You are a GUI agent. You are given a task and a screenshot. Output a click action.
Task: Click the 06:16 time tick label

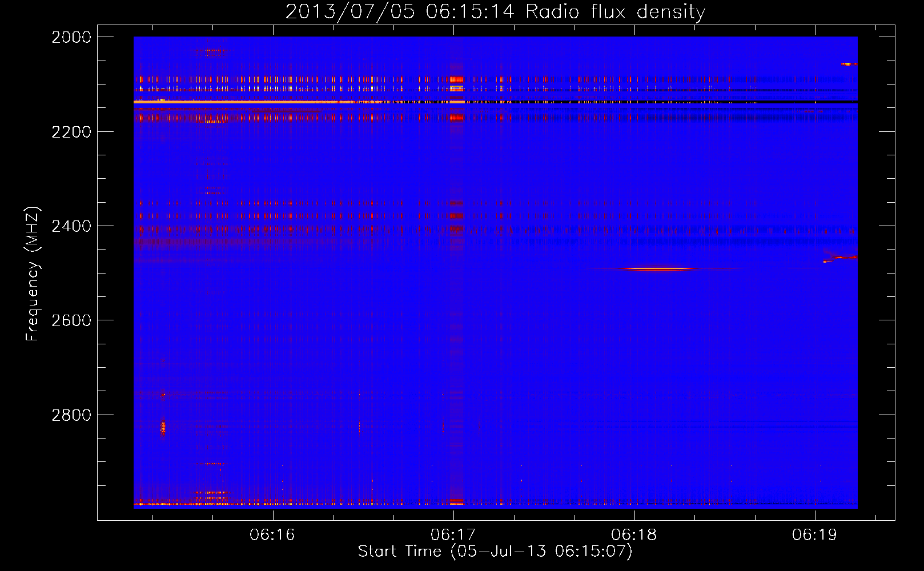(x=272, y=534)
